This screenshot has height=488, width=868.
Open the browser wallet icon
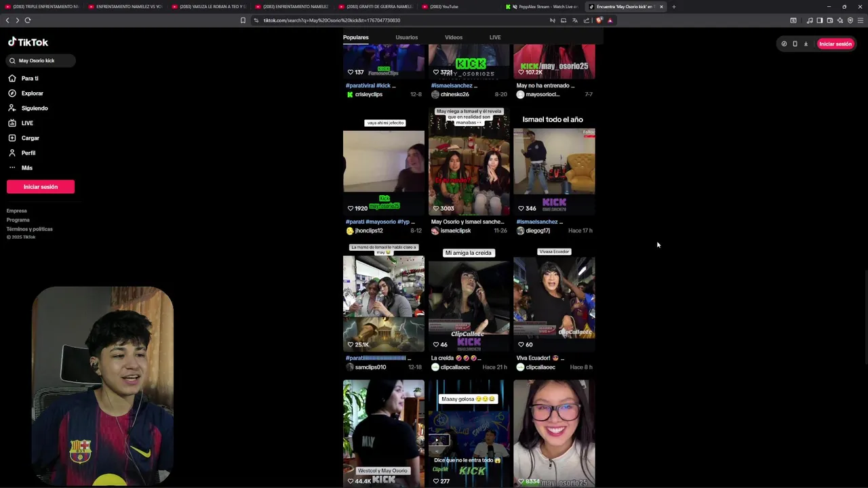coord(829,20)
